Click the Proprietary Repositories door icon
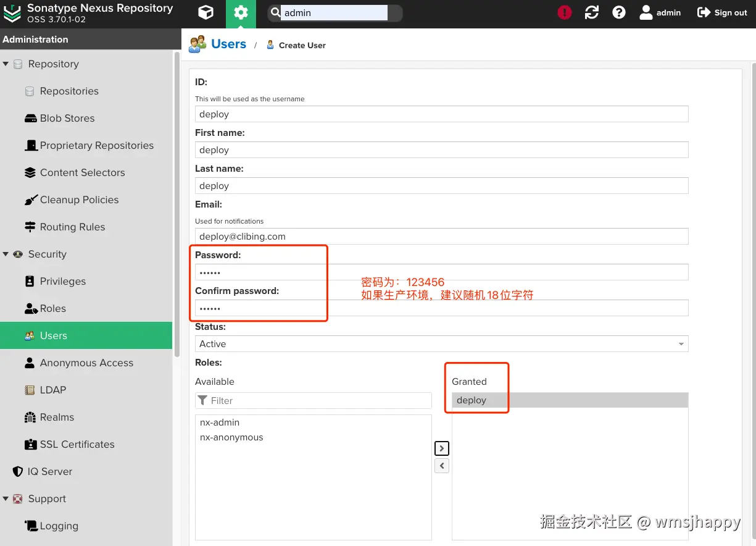Screen dimensions: 756x546 (31, 145)
